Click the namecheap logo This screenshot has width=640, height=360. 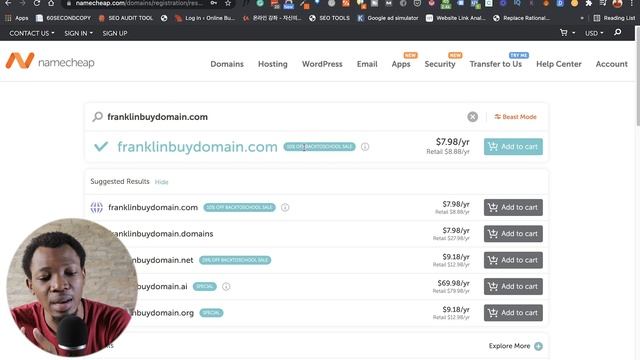(50, 61)
